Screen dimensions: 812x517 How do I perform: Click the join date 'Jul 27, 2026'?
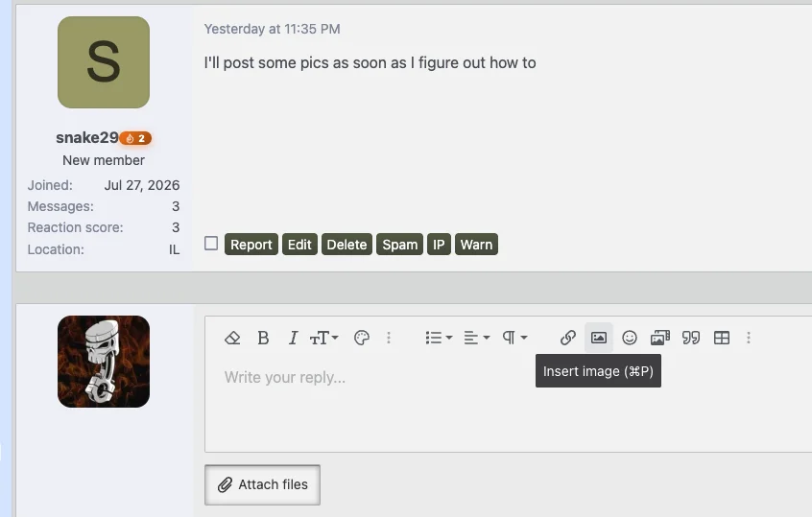[x=142, y=185]
